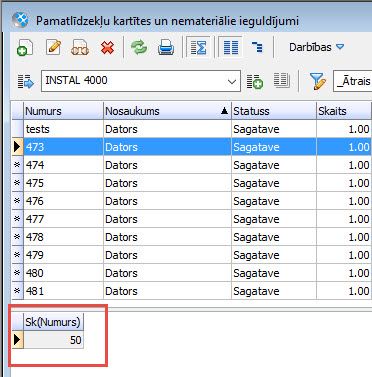Toggle the sum totals sigma button
372x377 pixels.
[x=198, y=47]
